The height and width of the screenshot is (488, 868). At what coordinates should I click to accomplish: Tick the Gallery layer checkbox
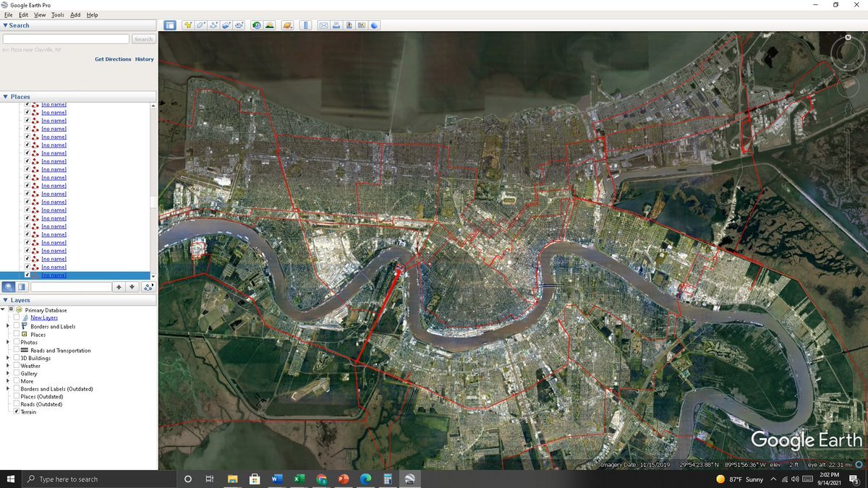[17, 373]
